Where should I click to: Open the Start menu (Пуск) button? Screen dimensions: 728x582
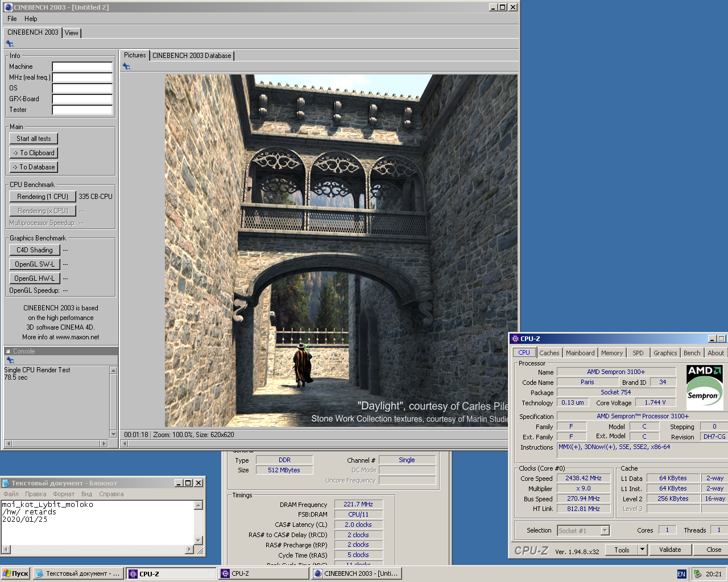15,573
